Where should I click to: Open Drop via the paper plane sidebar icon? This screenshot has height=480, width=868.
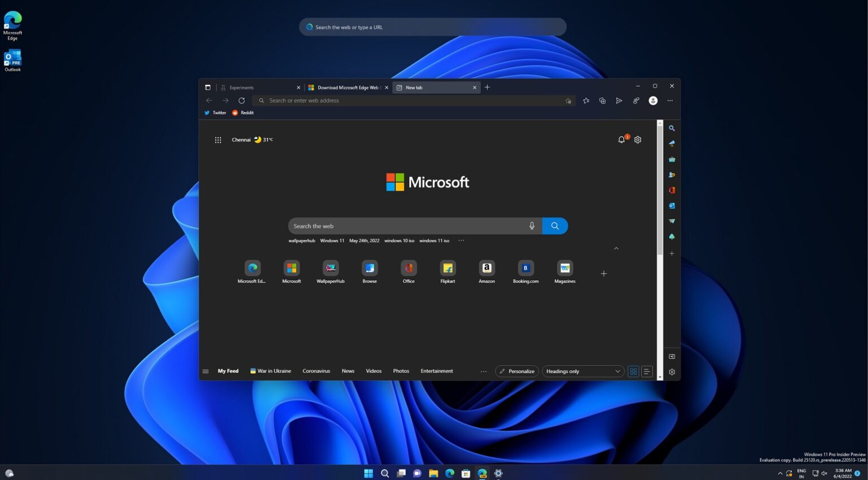[x=672, y=221]
